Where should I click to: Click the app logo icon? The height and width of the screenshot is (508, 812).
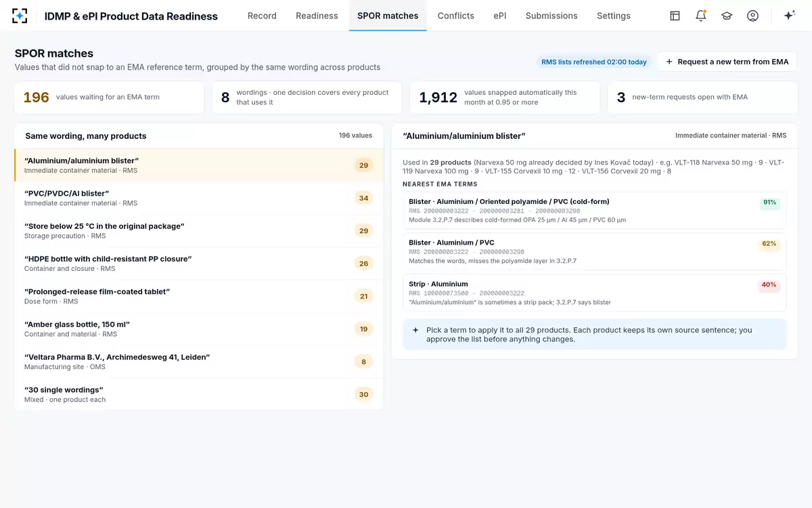(20, 16)
